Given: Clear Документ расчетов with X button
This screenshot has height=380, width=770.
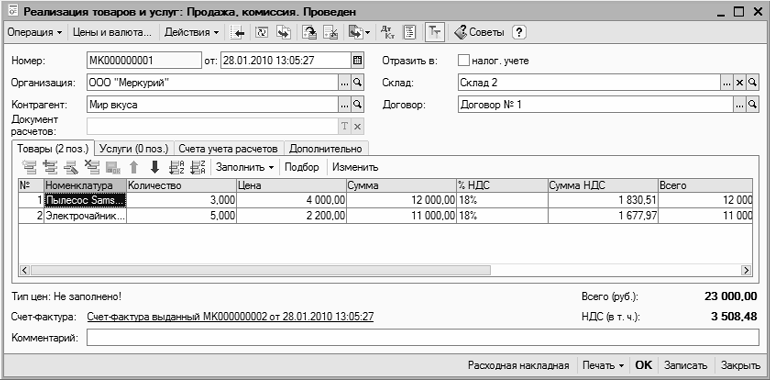Looking at the screenshot, I should [358, 126].
